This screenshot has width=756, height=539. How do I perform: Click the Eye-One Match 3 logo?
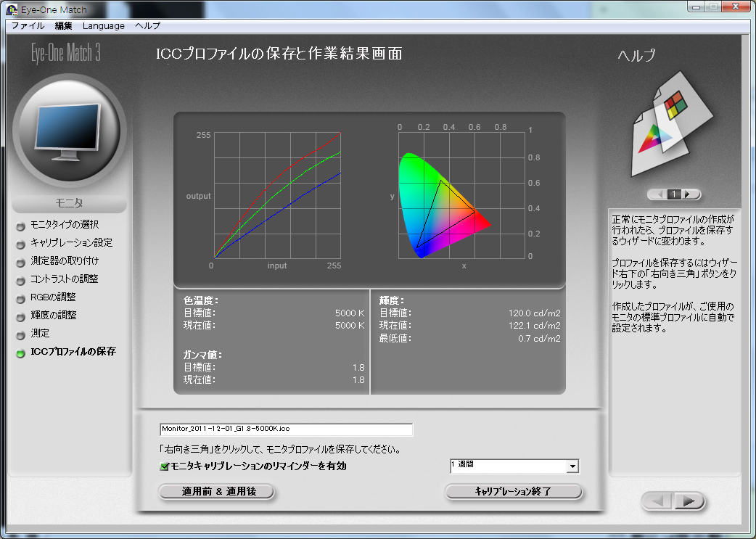tap(66, 52)
